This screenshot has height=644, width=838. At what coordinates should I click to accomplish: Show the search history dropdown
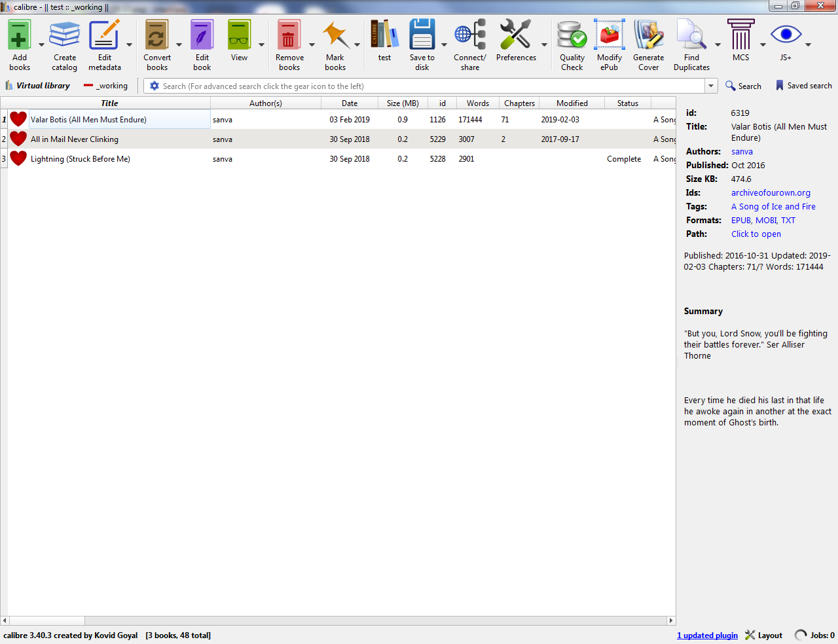(x=711, y=86)
